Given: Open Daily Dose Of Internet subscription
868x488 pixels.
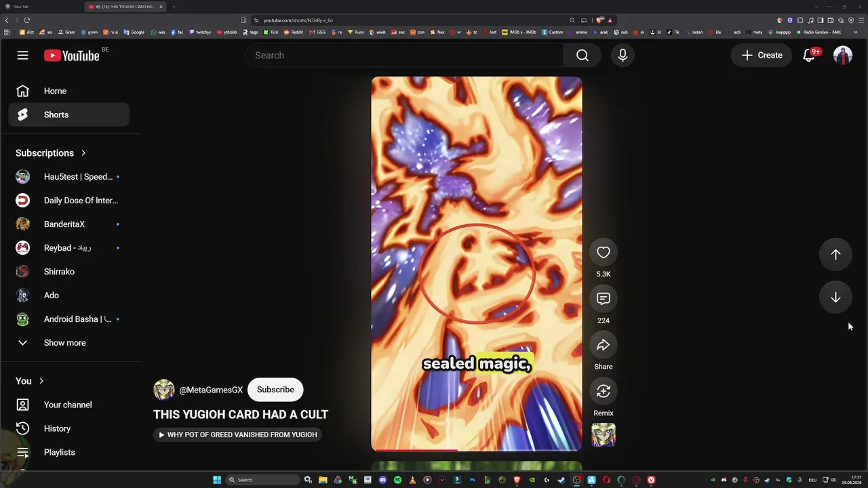Looking at the screenshot, I should click(69, 201).
